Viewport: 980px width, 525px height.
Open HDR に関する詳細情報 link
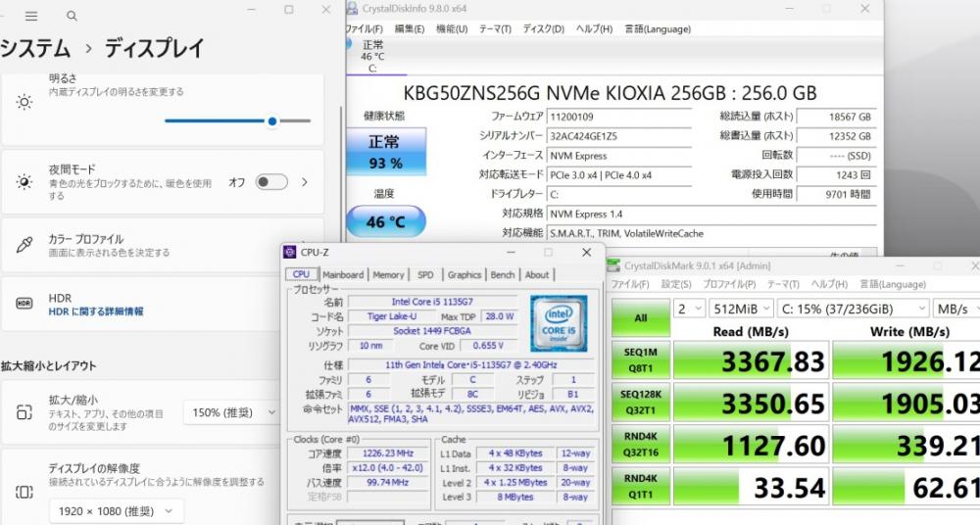(x=96, y=311)
